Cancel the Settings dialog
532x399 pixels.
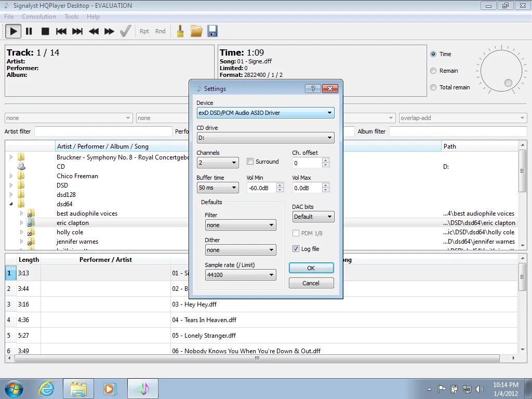311,283
